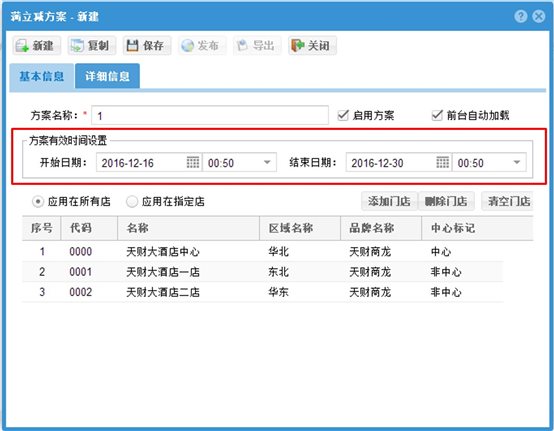554x431 pixels.
Task: Switch to the 基本信息 tab
Action: 42,77
